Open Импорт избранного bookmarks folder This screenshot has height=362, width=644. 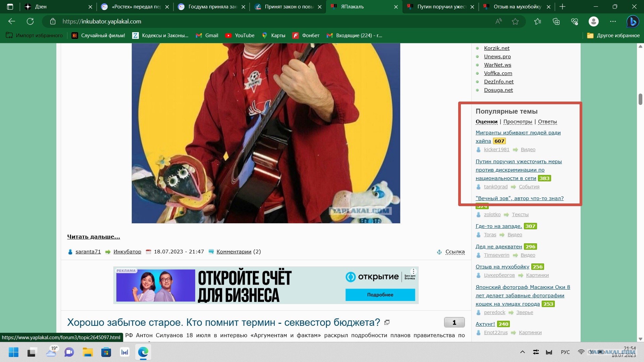[x=35, y=36]
